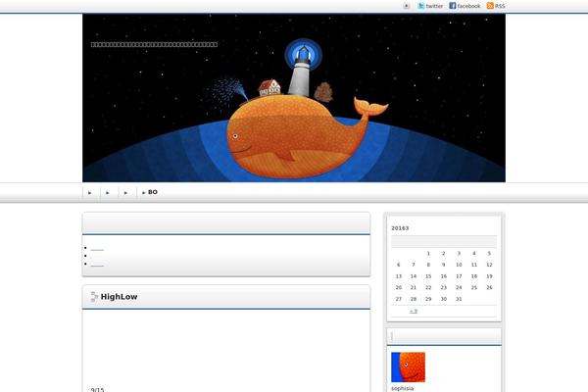Viewport: 588px width, 392px height.
Task: Click the Facebook f icon
Action: click(x=453, y=6)
